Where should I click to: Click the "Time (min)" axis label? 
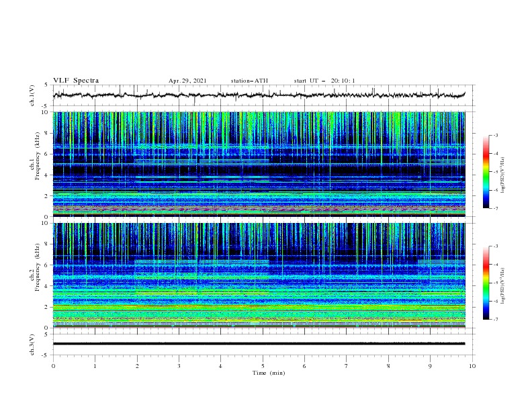point(269,373)
